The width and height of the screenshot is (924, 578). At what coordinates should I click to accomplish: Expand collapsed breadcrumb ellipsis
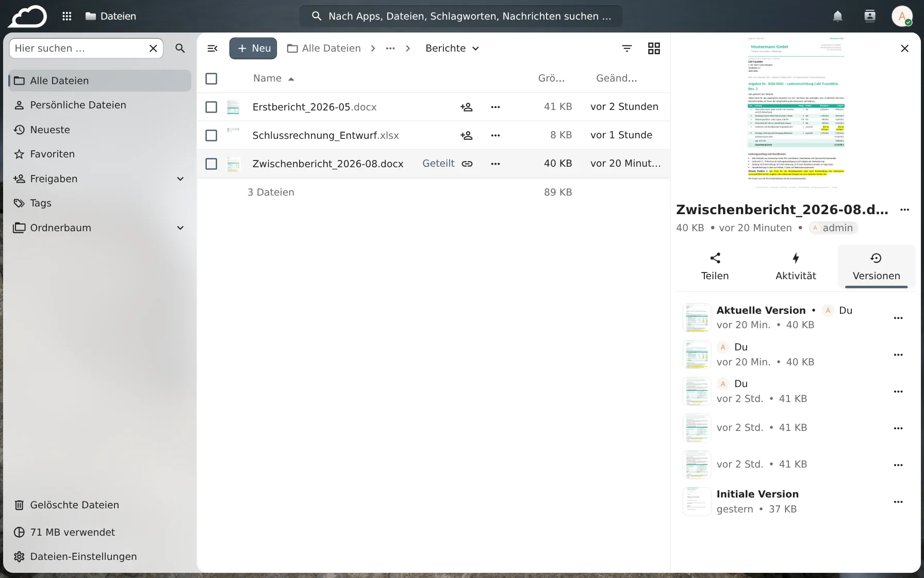390,48
